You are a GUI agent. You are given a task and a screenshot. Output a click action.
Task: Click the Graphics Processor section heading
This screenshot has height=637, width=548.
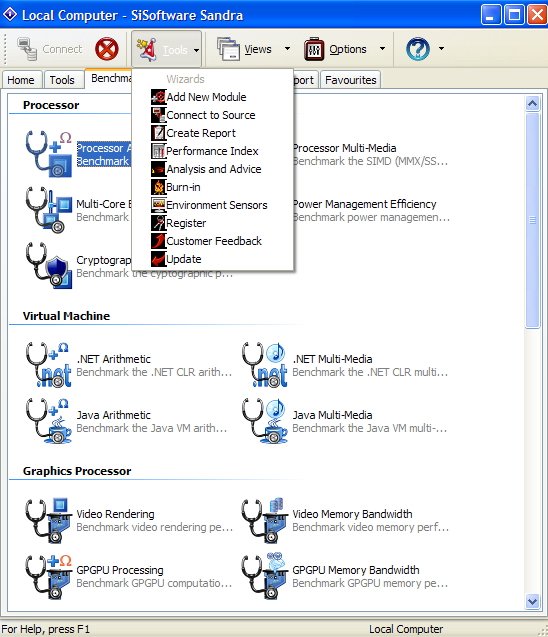(77, 471)
